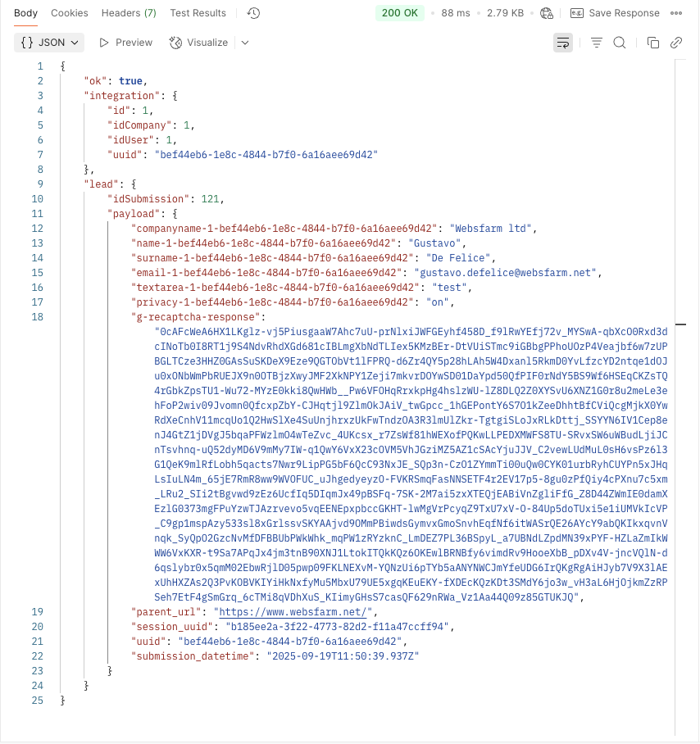Open more options ellipsis menu
The width and height of the screenshot is (700, 744).
(x=676, y=13)
